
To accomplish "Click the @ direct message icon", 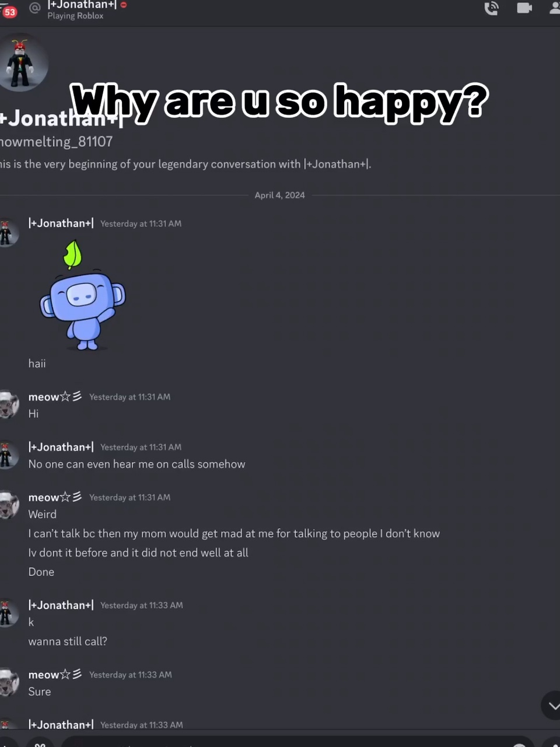I will (35, 8).
